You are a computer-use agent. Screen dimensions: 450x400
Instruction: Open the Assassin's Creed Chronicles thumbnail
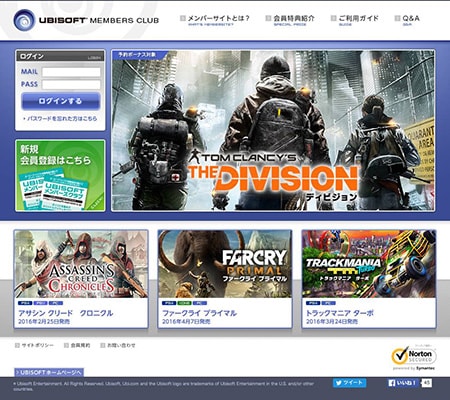pyautogui.click(x=81, y=264)
